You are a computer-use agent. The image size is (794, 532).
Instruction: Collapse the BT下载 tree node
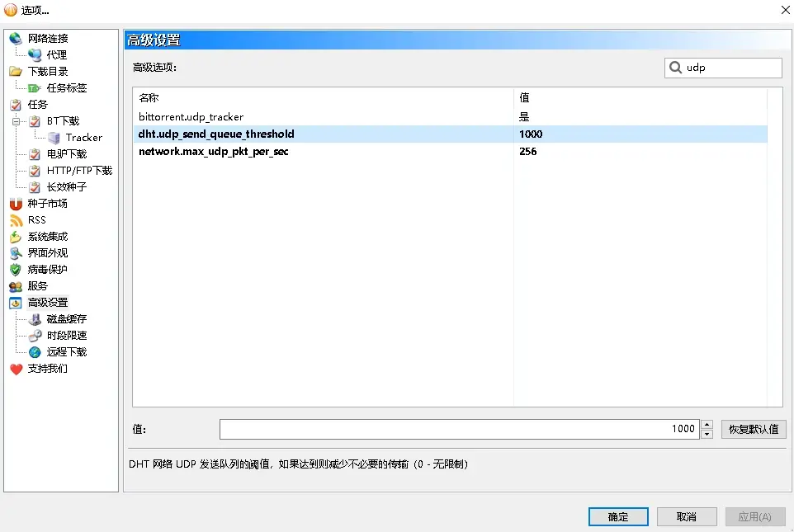16,121
